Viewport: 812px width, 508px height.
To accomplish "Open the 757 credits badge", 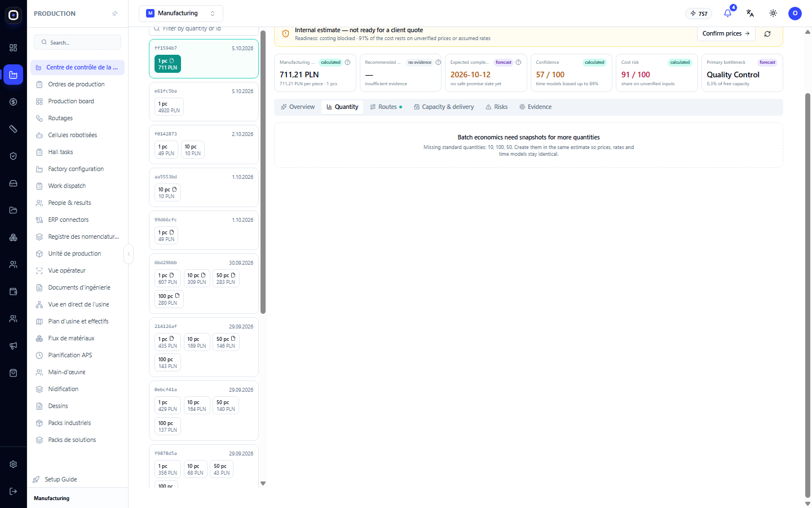I will [699, 14].
